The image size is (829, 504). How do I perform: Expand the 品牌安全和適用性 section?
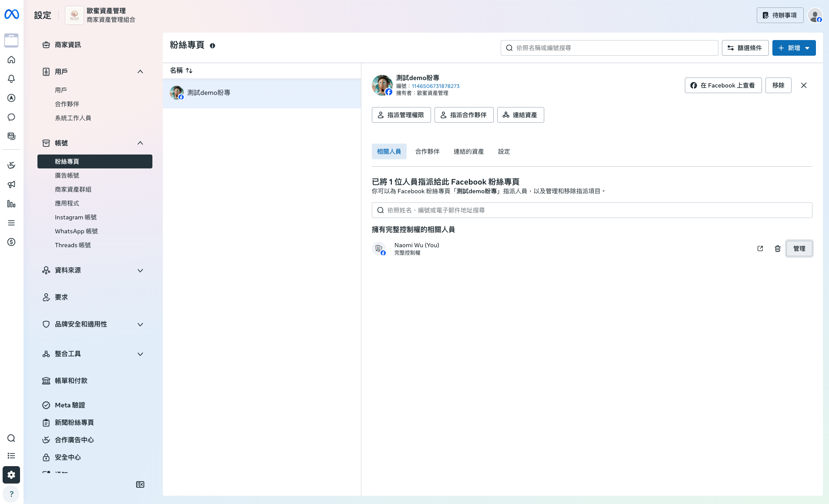click(x=140, y=324)
